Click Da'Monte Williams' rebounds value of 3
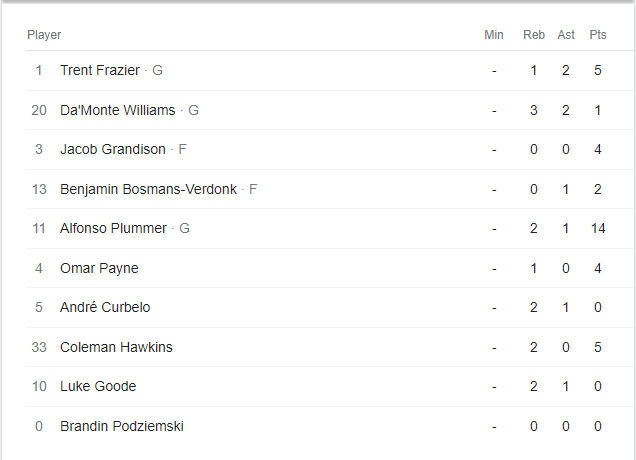The height and width of the screenshot is (460, 636). 534,110
